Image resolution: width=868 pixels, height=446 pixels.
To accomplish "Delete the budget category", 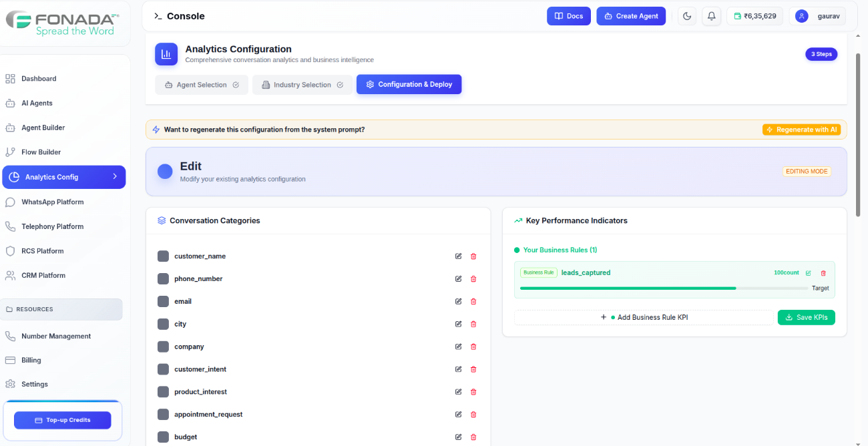I will pos(473,437).
